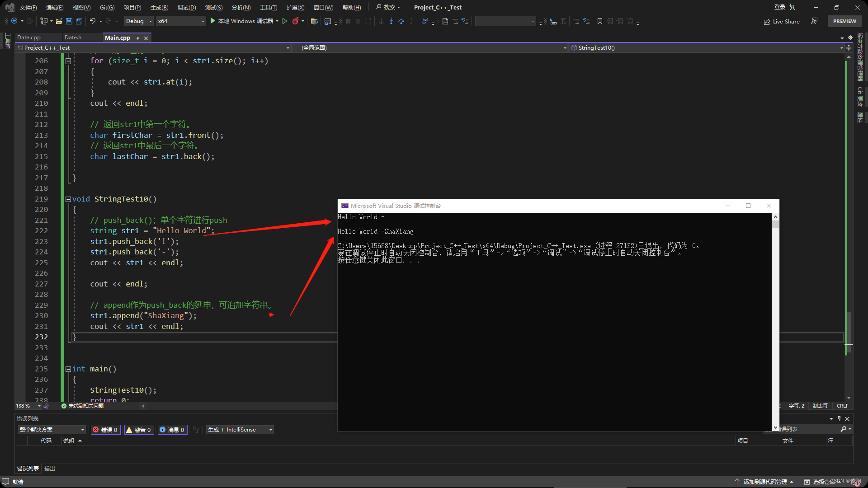The width and height of the screenshot is (868, 488).
Task: Click the settings gear above the editor
Action: pyautogui.click(x=850, y=38)
